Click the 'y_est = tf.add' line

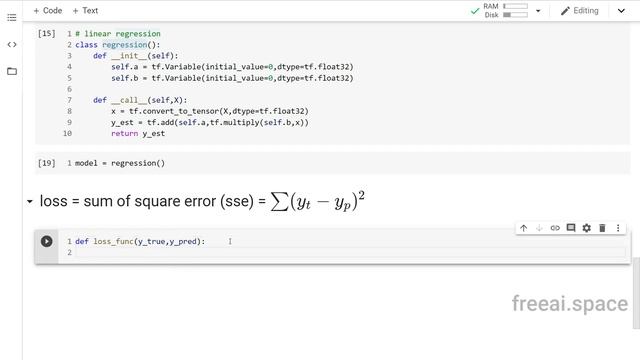point(210,122)
